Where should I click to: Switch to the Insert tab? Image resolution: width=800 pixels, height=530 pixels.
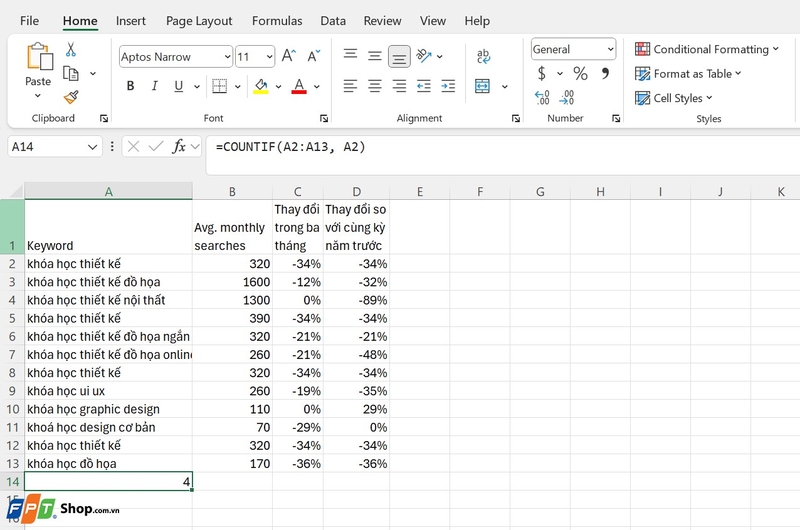click(131, 21)
